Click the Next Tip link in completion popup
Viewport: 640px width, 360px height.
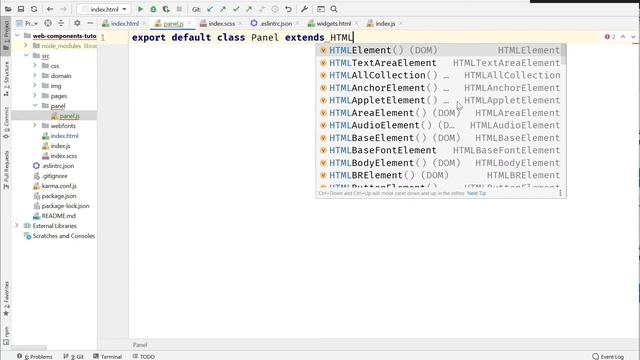tap(476, 193)
